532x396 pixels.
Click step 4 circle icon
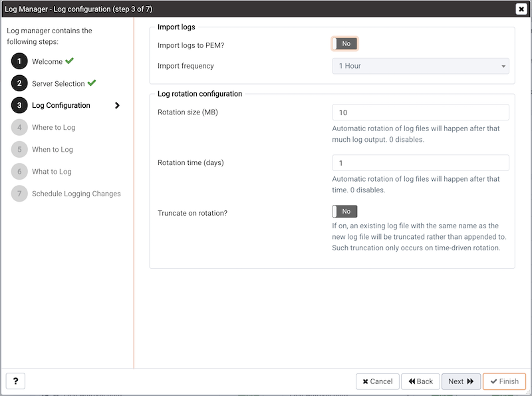point(19,127)
